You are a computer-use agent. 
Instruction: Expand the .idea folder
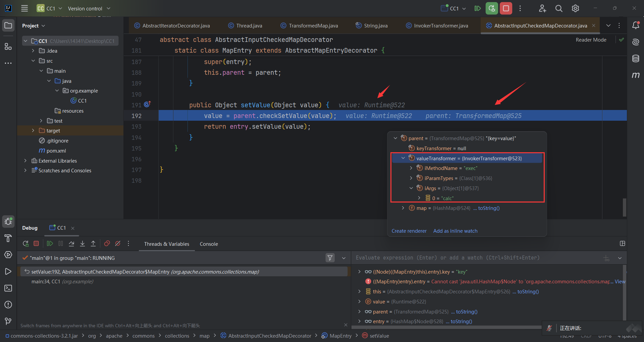(x=33, y=51)
